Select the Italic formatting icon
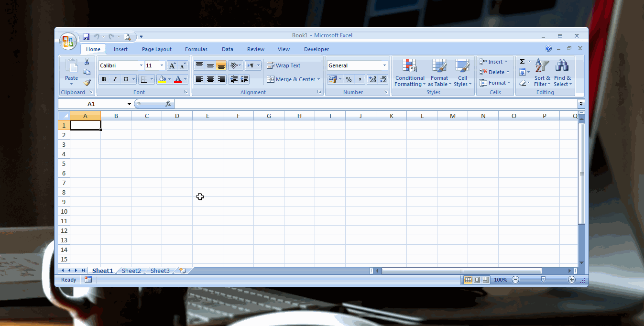Image resolution: width=644 pixels, height=326 pixels. pos(114,79)
